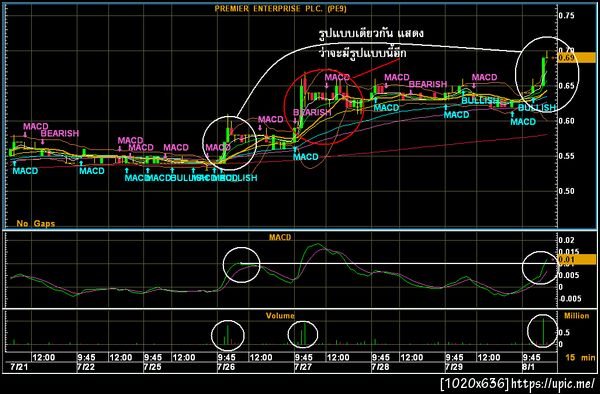
Task: Click the 0.02 MACD axis label
Action: [566, 240]
